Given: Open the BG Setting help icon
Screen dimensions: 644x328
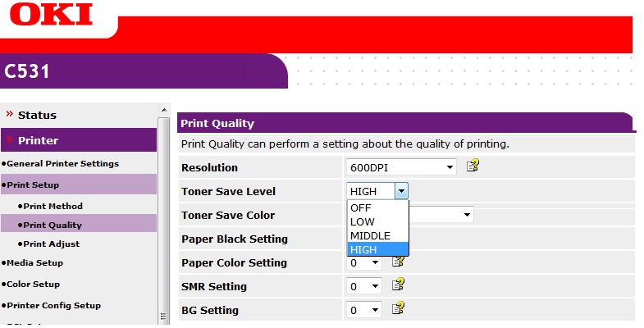Looking at the screenshot, I should pos(398,309).
